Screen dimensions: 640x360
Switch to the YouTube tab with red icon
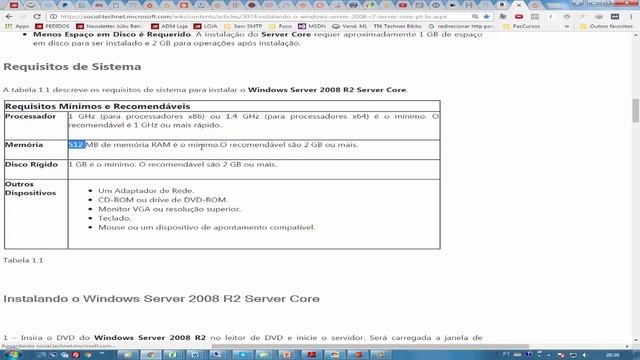[x=402, y=5]
